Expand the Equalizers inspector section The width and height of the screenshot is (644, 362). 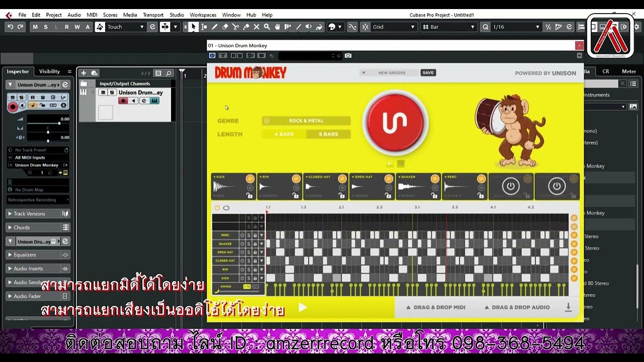tap(38, 255)
